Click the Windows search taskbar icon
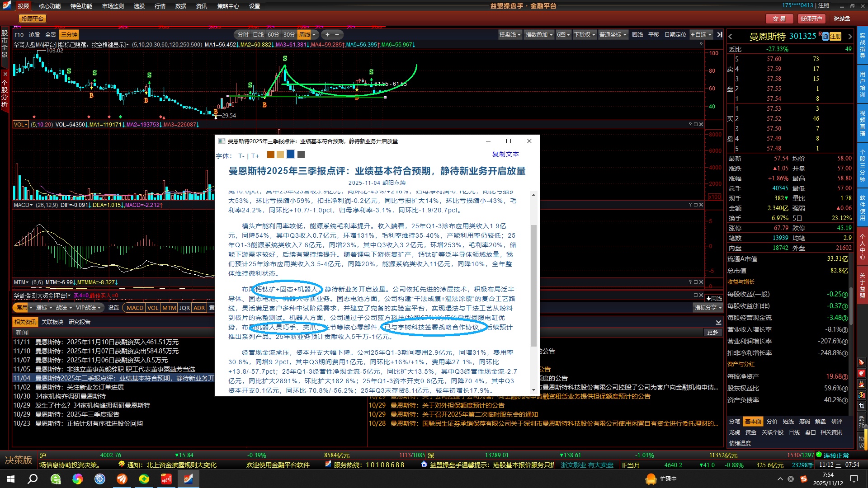868x488 pixels. click(x=33, y=479)
